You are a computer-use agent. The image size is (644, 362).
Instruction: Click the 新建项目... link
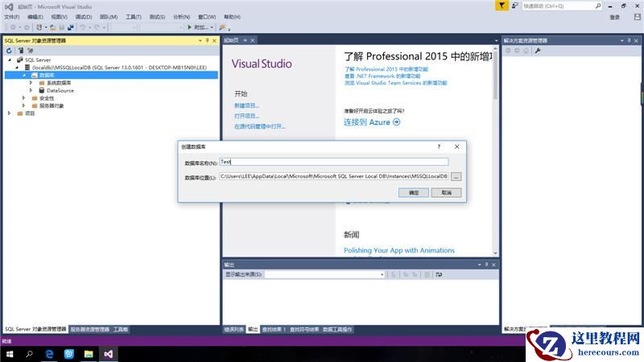[246, 105]
